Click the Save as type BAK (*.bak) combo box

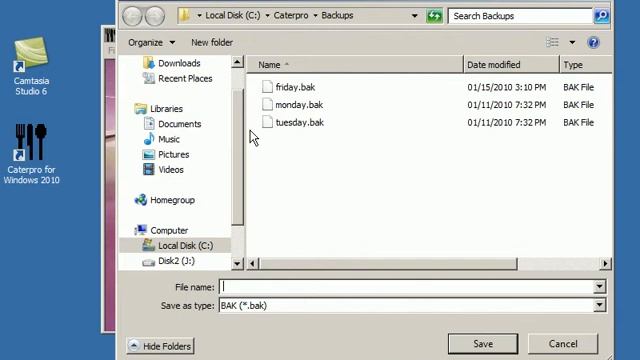[412, 305]
